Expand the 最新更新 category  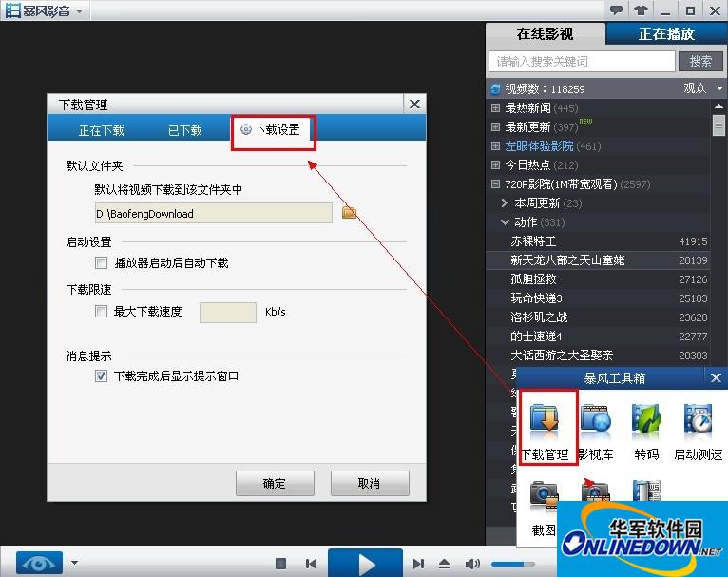pyautogui.click(x=496, y=126)
